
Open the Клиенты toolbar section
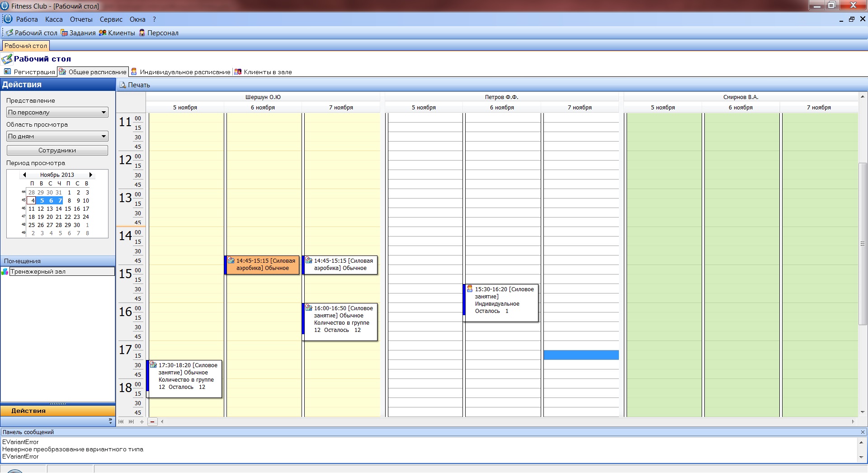[x=117, y=33]
